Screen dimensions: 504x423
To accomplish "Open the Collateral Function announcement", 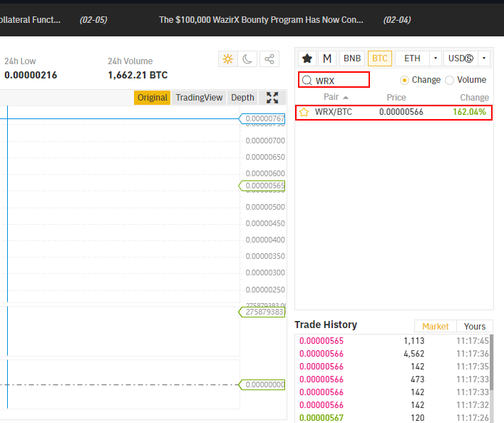I will (x=30, y=20).
